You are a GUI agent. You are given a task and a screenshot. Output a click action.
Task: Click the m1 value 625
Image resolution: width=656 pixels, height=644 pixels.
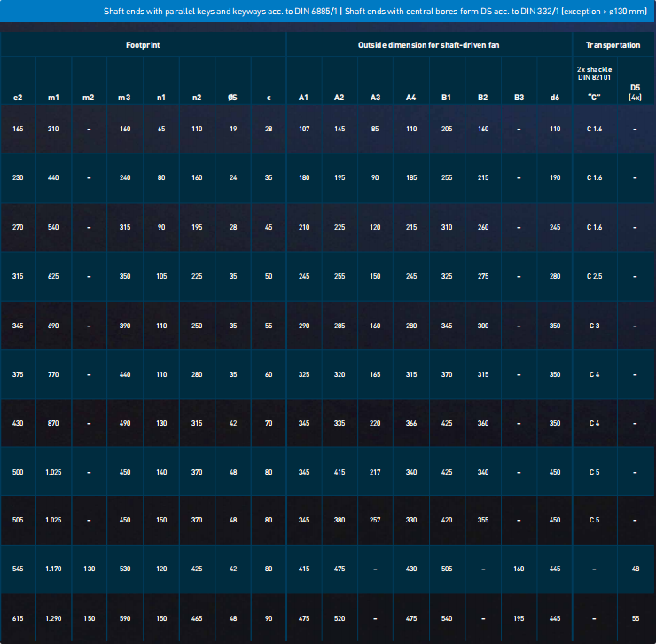pos(54,277)
